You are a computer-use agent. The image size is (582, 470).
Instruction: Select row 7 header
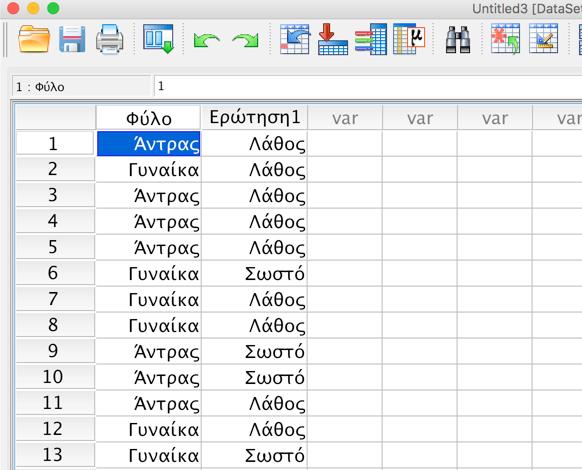click(55, 299)
